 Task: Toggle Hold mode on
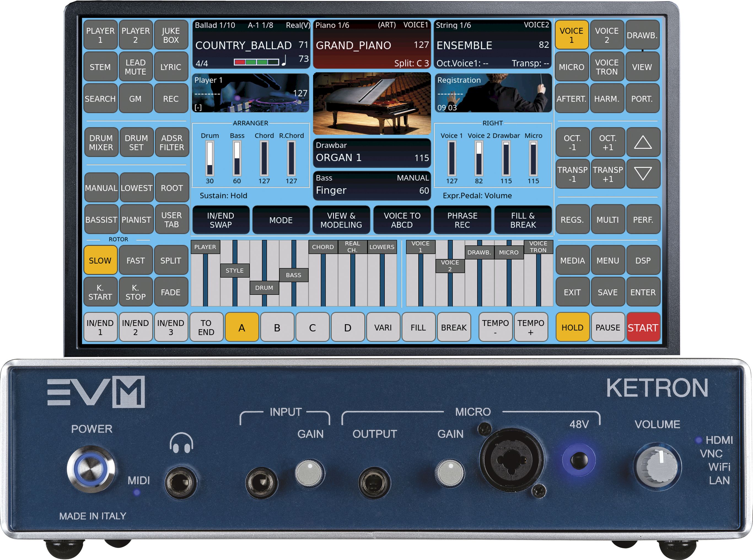572,327
